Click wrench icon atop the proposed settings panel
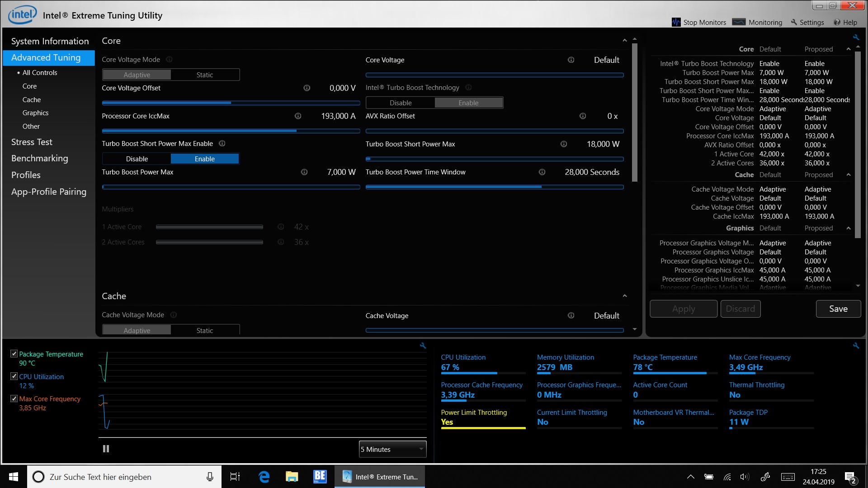The image size is (868, 488). [856, 37]
